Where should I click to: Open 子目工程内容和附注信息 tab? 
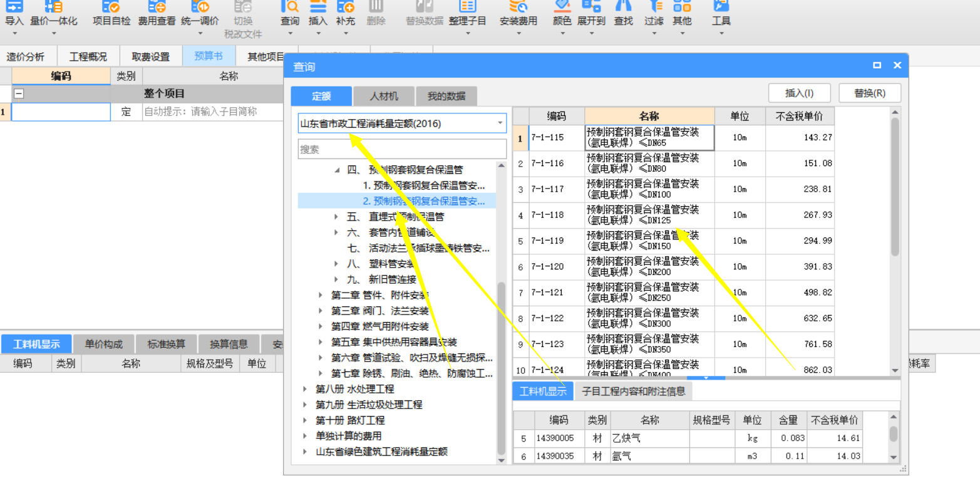pos(633,392)
